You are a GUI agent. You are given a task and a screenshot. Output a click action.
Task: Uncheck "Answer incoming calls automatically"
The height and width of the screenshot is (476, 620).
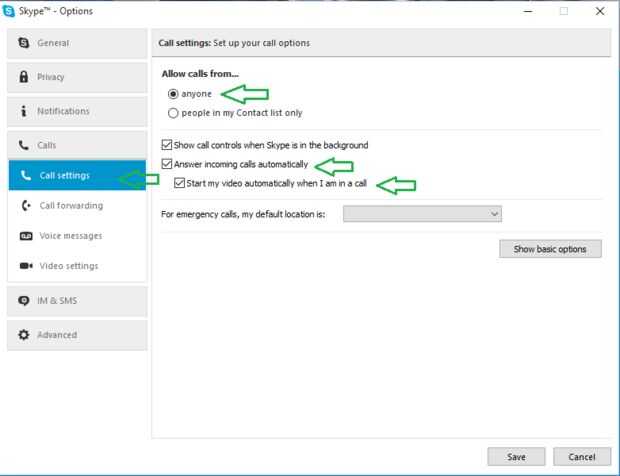point(167,164)
